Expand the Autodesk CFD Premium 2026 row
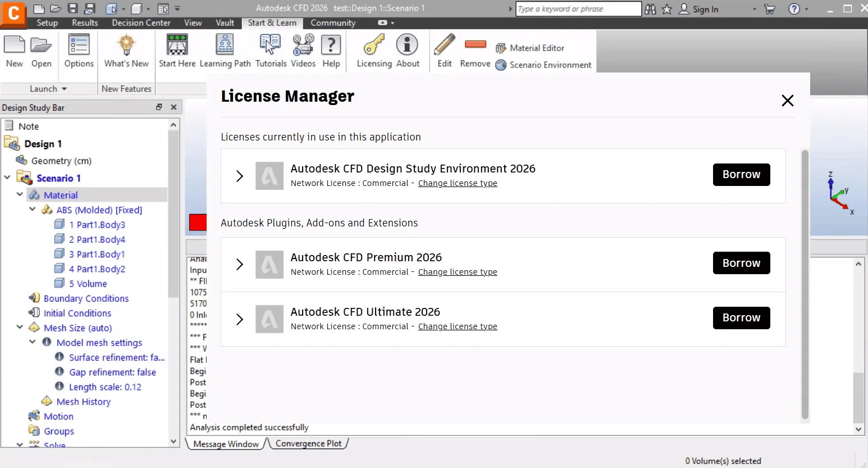 coord(239,264)
